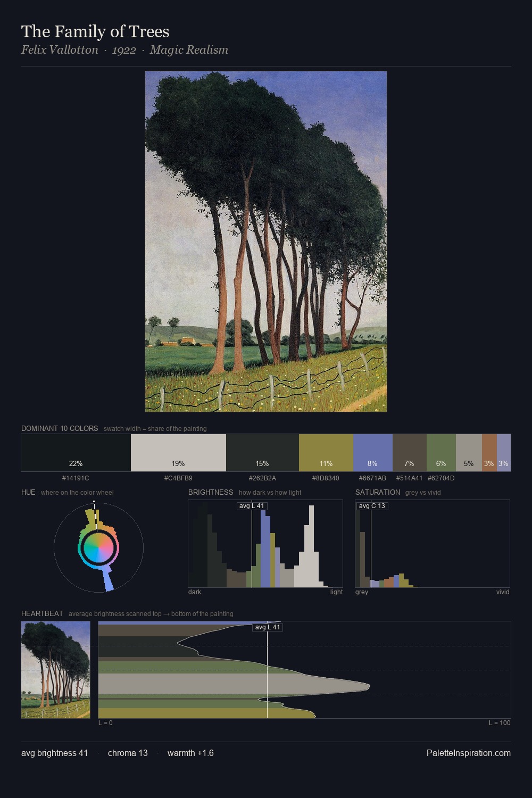Click the 'grey' axis label of Saturation
532x798 pixels.
[x=362, y=592]
